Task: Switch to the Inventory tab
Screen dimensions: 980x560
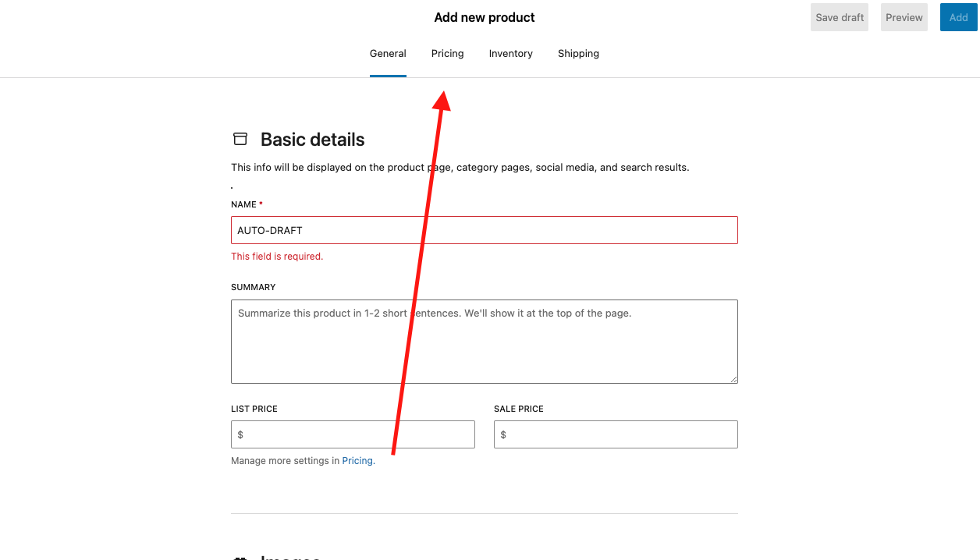Action: tap(510, 53)
